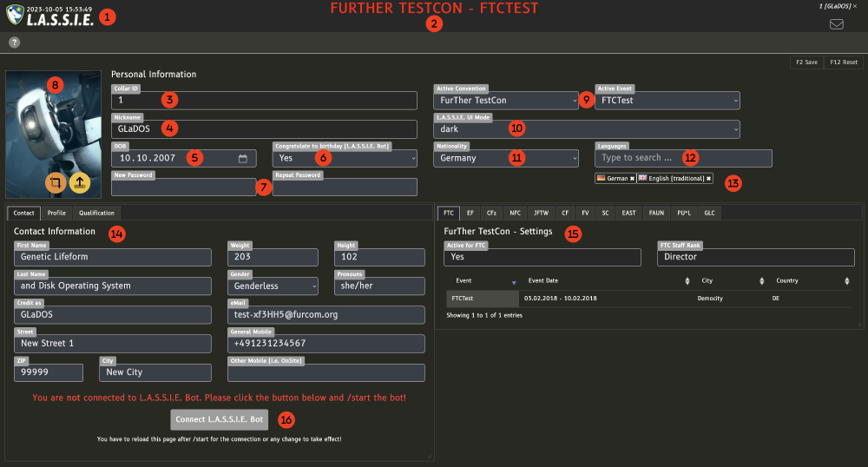Image resolution: width=868 pixels, height=467 pixels.
Task: Open the Gender dropdown
Action: (273, 286)
